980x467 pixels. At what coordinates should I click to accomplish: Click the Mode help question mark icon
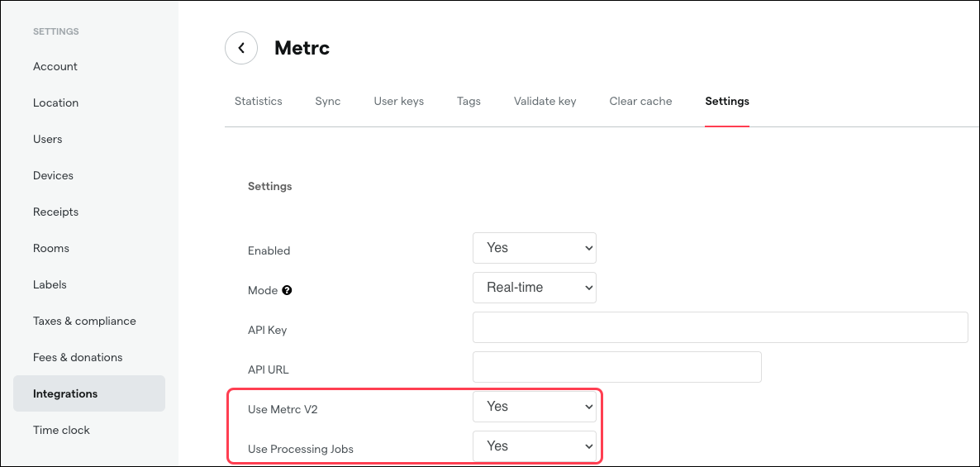coord(287,290)
